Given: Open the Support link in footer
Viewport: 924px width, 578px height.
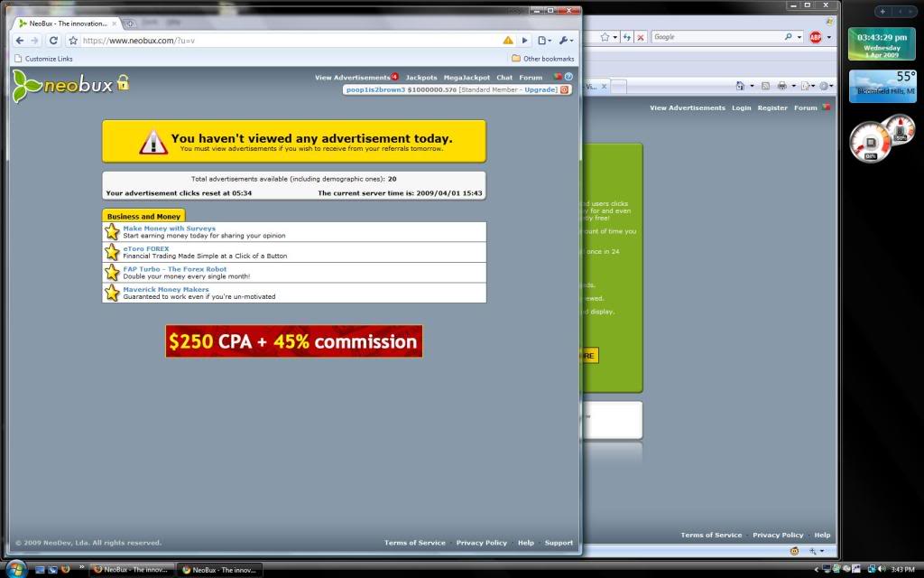Looking at the screenshot, I should (x=559, y=543).
